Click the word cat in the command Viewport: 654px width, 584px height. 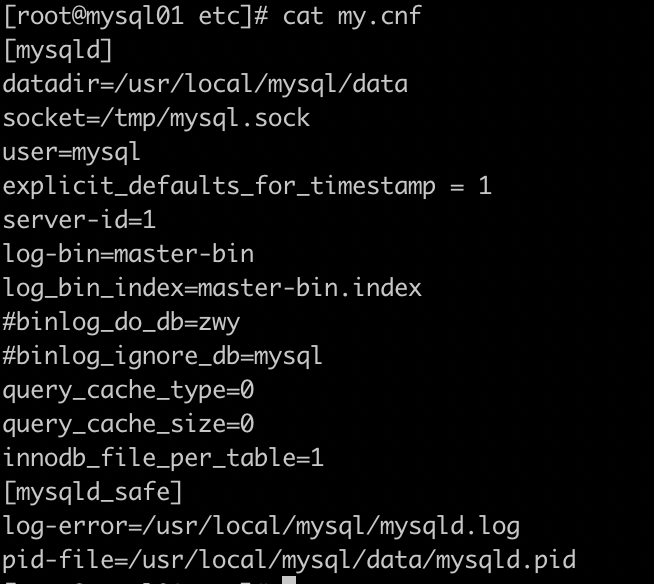click(x=304, y=15)
